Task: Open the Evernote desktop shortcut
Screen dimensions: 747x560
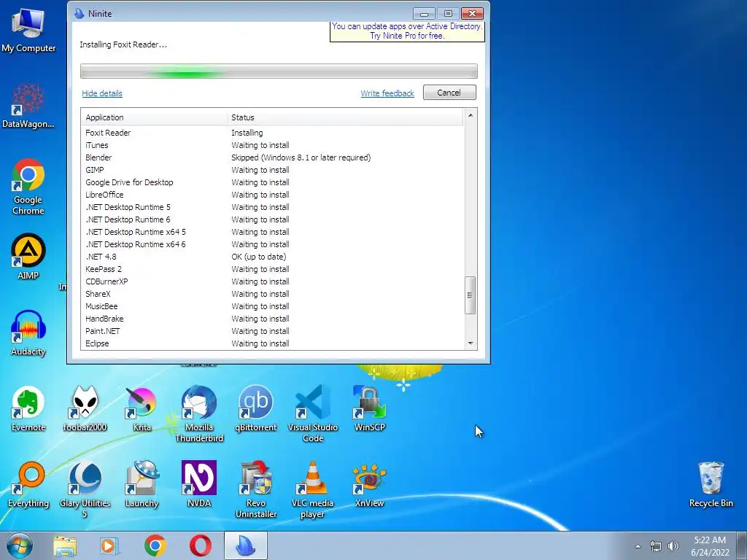Action: pos(28,408)
